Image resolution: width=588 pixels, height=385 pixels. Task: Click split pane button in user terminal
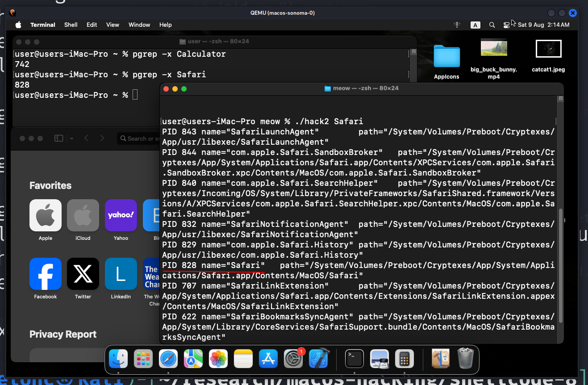(414, 52)
